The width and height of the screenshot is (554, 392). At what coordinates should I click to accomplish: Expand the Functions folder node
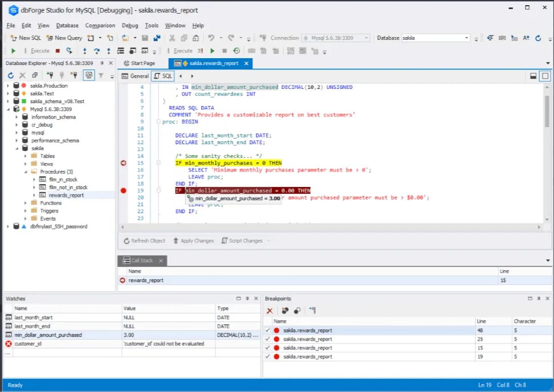(25, 203)
